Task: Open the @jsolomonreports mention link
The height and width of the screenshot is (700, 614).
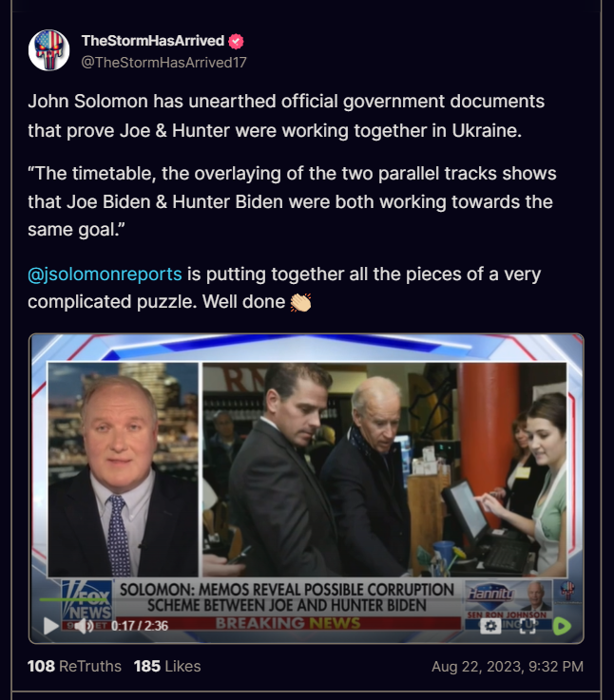Action: pos(105,274)
